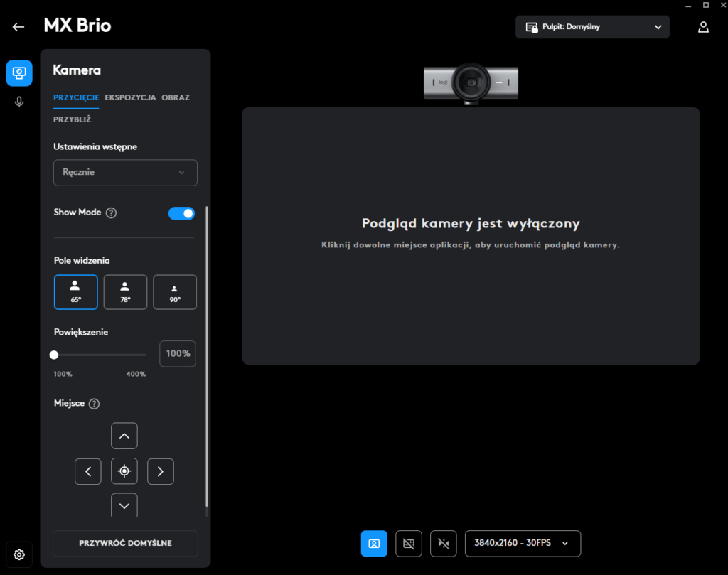Viewport: 728px width, 575px height.
Task: Select the 90° field of view
Action: coord(175,292)
